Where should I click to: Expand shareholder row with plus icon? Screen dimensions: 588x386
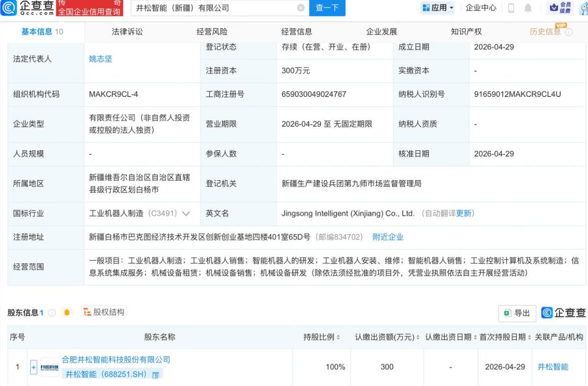click(x=34, y=367)
